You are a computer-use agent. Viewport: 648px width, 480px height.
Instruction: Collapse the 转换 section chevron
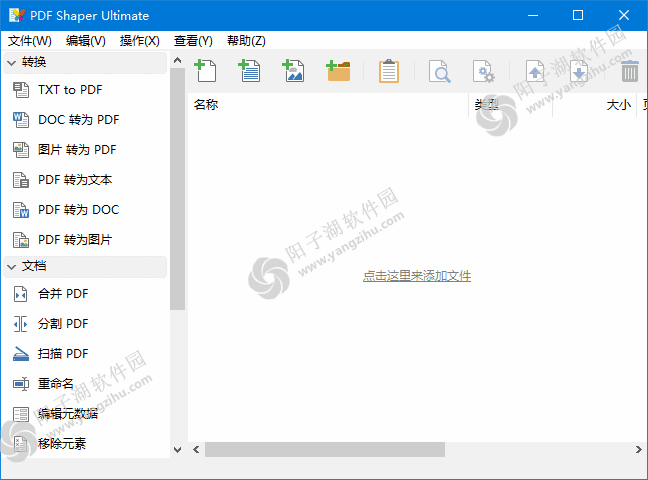tap(12, 63)
